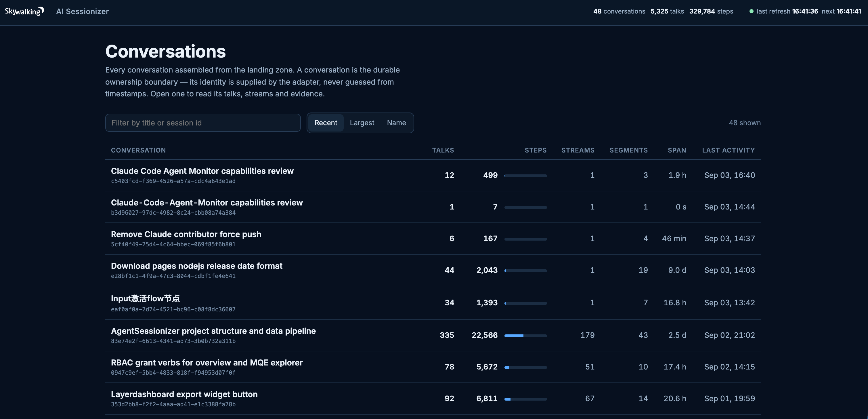Open the Input激活flow节点 conversation
868x419 pixels.
coord(145,298)
